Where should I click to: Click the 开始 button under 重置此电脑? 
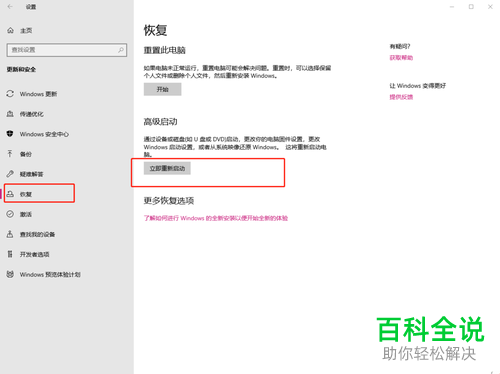[x=163, y=89]
